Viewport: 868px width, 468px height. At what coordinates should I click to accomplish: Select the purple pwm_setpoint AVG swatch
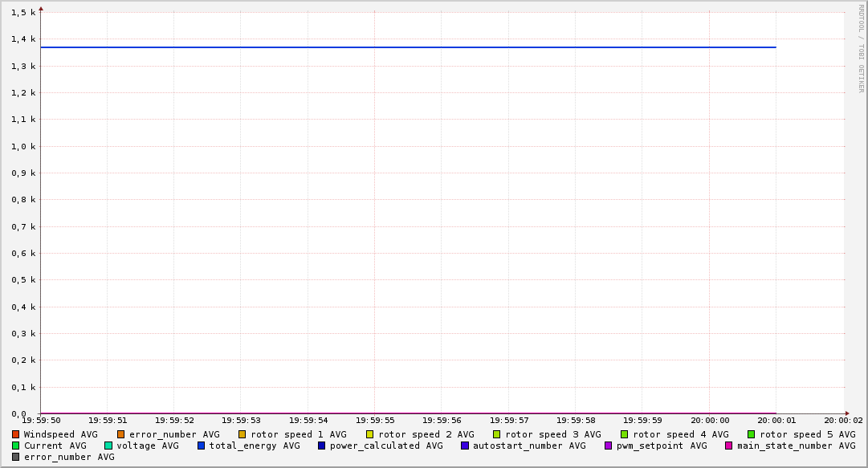pyautogui.click(x=609, y=446)
